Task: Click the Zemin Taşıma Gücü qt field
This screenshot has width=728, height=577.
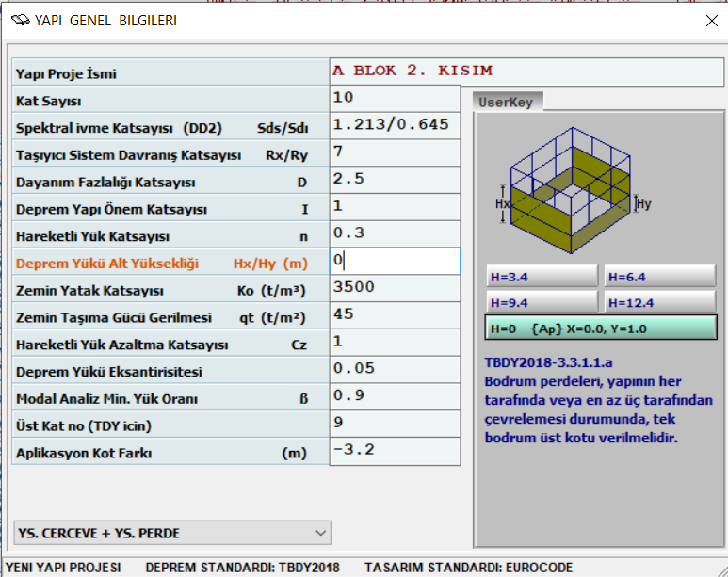Action: [395, 315]
